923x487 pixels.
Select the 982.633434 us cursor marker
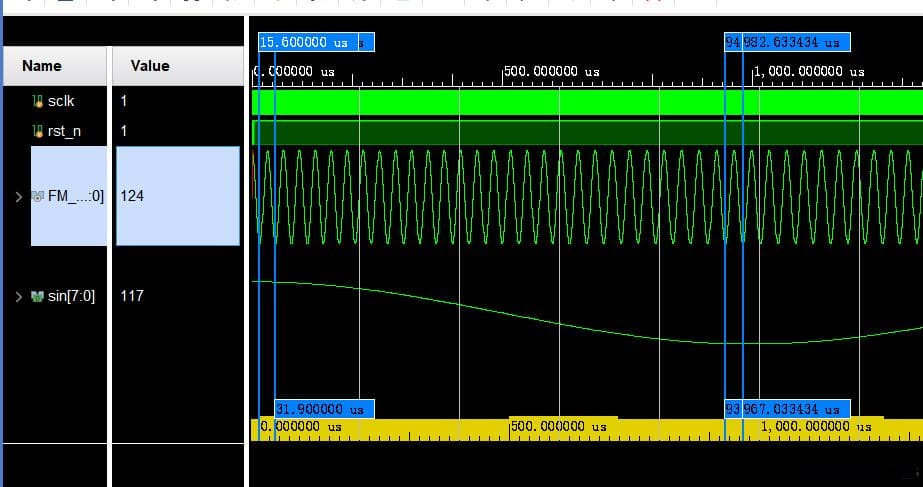pos(796,42)
